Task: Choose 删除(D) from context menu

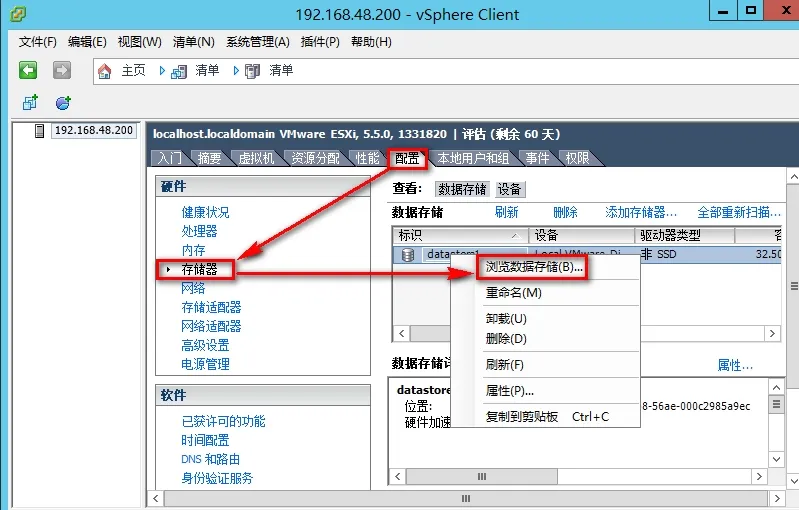Action: [x=506, y=339]
